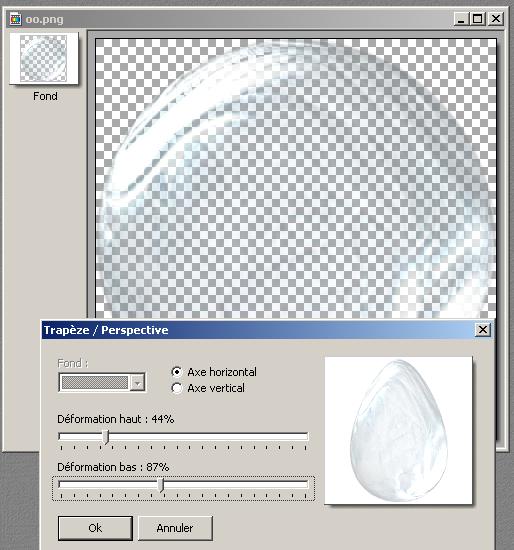514x550 pixels.
Task: Click the transparent bubble image canvas
Action: click(x=296, y=179)
